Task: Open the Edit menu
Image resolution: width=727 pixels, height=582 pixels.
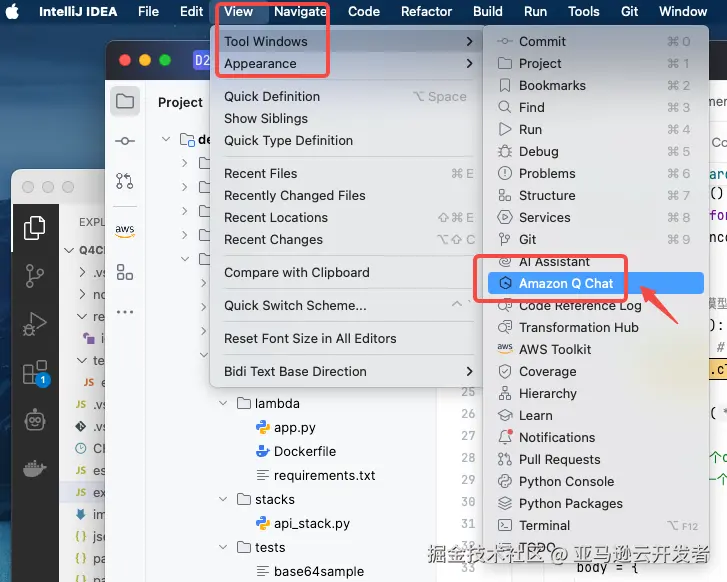Action: pos(191,11)
